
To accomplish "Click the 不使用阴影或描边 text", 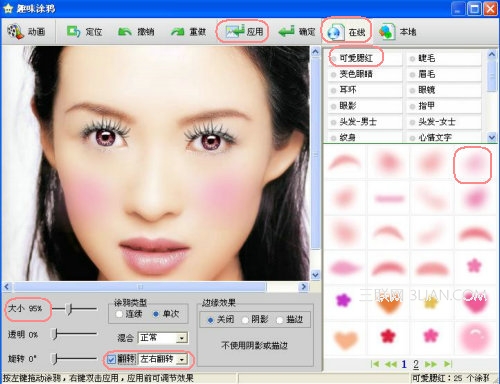I will 254,345.
